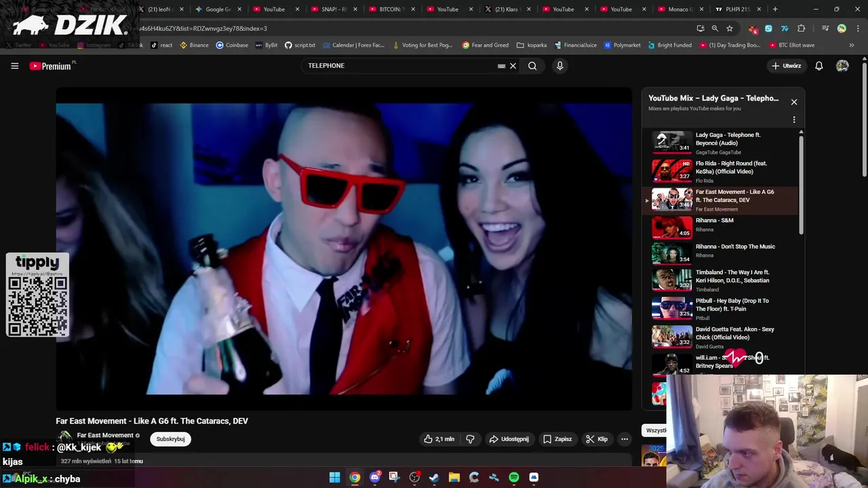The width and height of the screenshot is (868, 488).
Task: Open the script.txt bookmark
Action: [x=300, y=45]
